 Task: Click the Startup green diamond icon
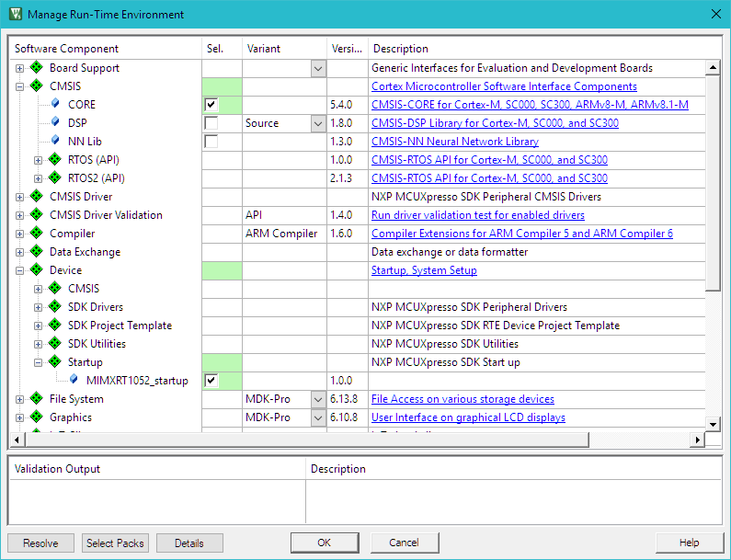tap(55, 361)
